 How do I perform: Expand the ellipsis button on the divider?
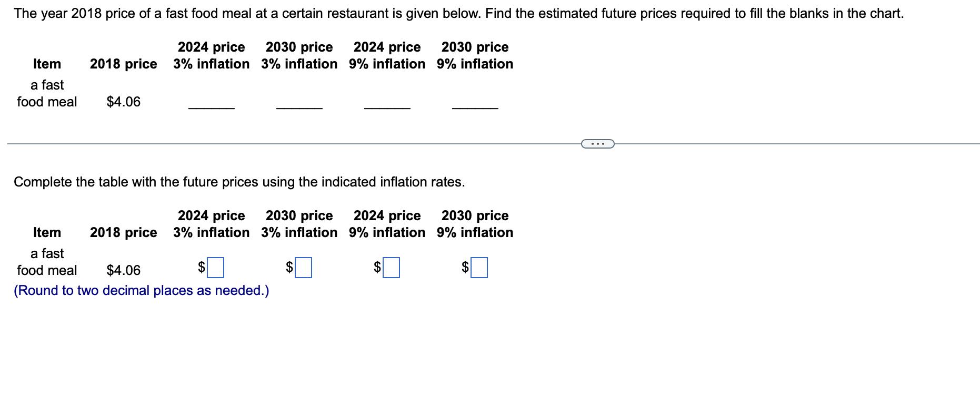(597, 143)
